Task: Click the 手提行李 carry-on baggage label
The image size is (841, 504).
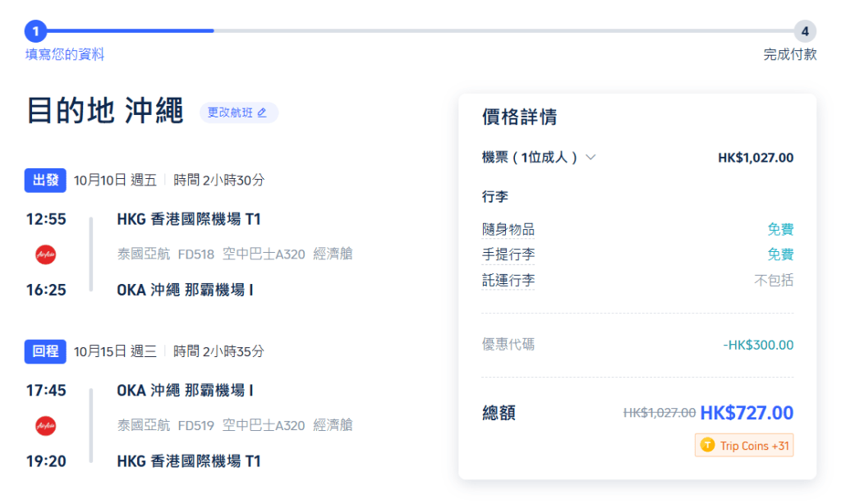Action: click(x=508, y=255)
